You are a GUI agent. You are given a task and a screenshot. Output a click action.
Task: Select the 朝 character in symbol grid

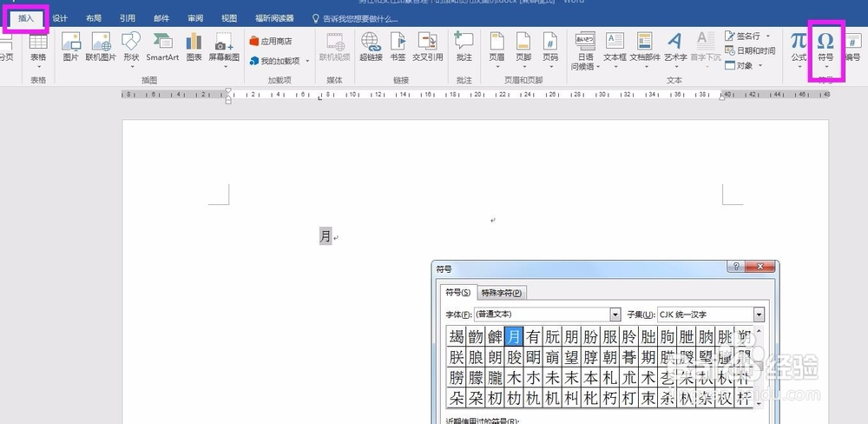click(609, 357)
